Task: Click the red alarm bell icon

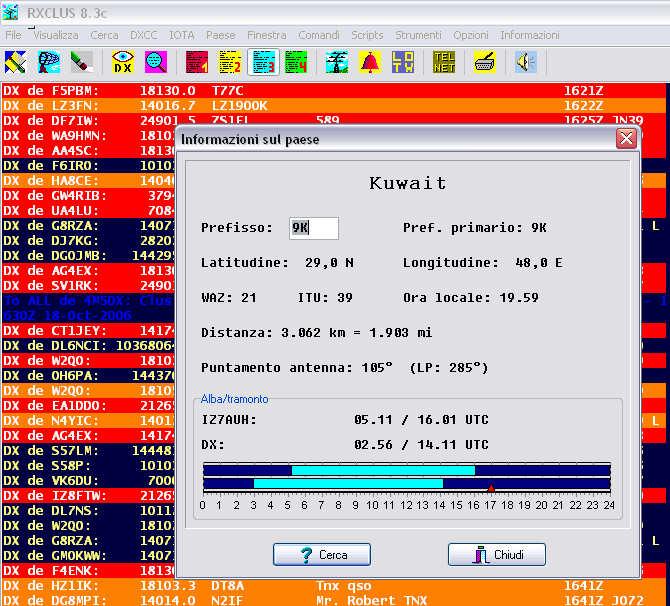Action: pyautogui.click(x=370, y=62)
